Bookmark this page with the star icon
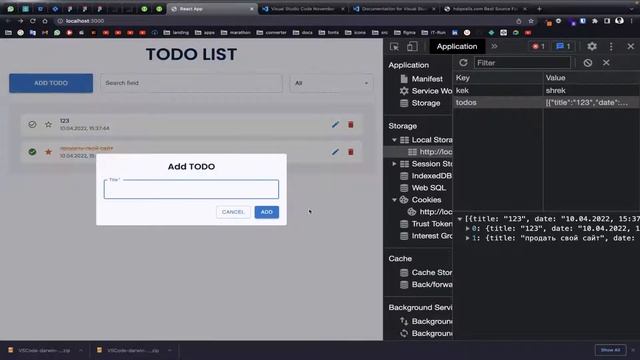 [x=531, y=21]
